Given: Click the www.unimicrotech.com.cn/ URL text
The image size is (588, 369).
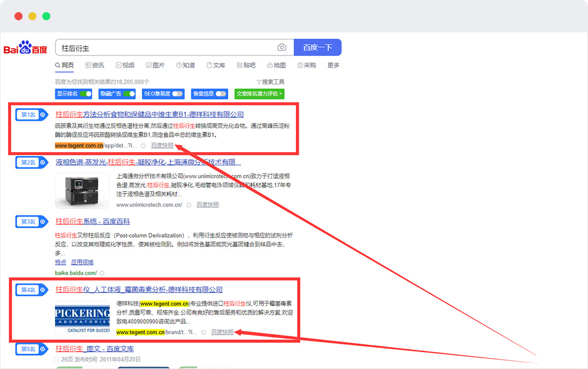Looking at the screenshot, I should click(x=149, y=205).
